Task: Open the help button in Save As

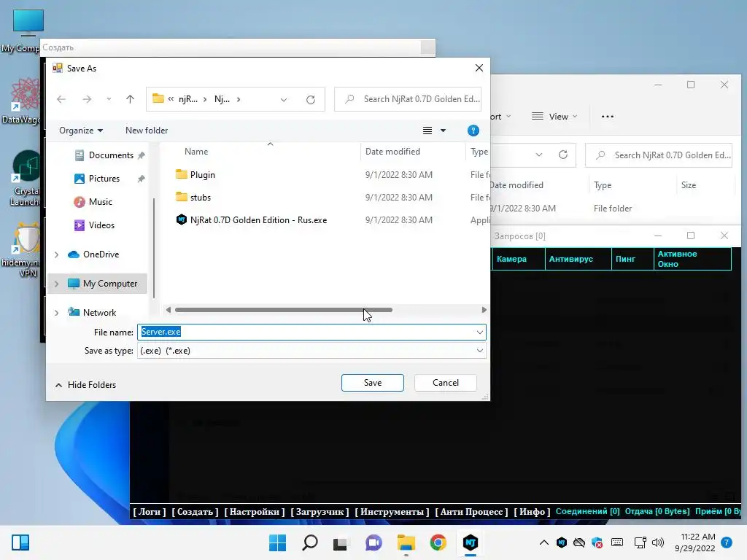Action: click(473, 131)
